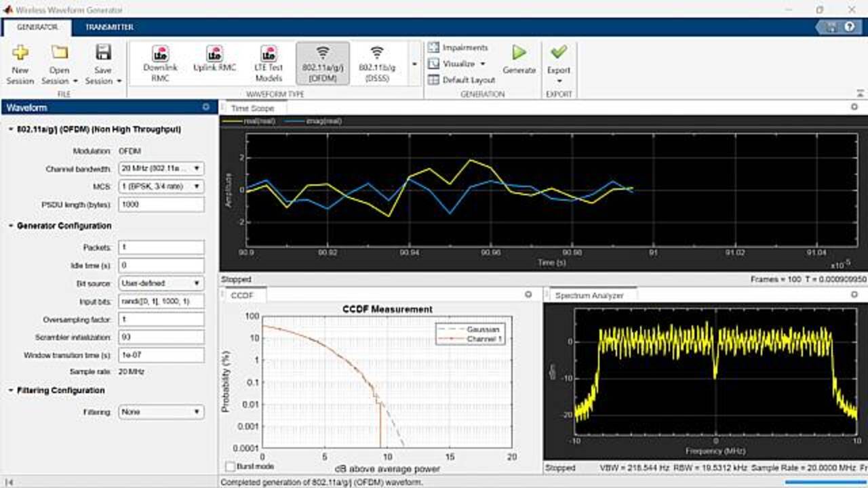Select the Downlink RMC waveform type
Viewport: 868px width, 488px height.
pyautogui.click(x=161, y=63)
